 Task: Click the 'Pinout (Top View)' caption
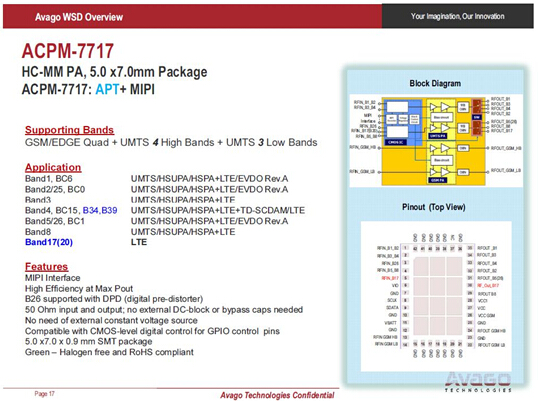coord(434,207)
